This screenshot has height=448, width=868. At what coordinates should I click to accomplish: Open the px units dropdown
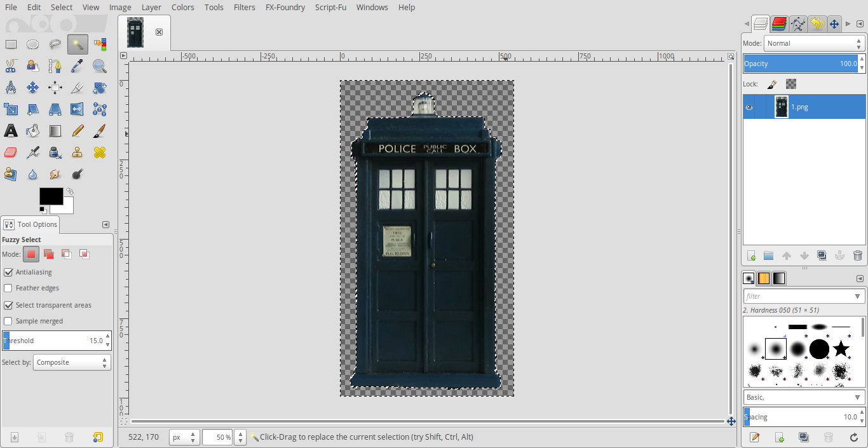point(184,437)
